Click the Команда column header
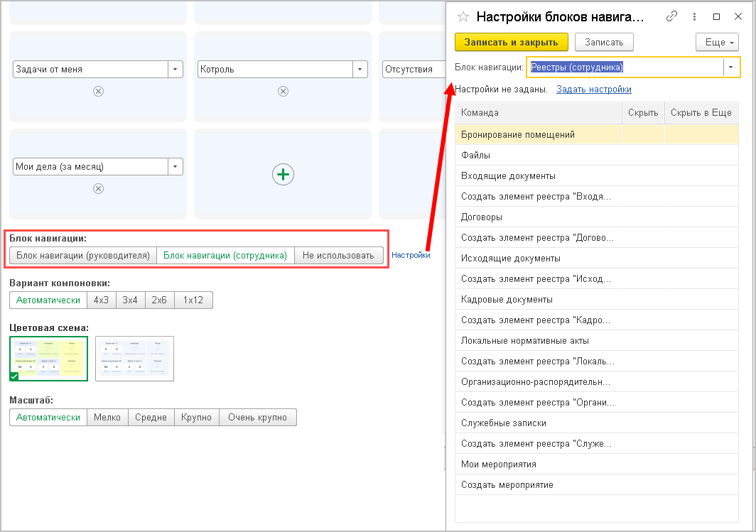This screenshot has height=532, width=756. coord(539,113)
